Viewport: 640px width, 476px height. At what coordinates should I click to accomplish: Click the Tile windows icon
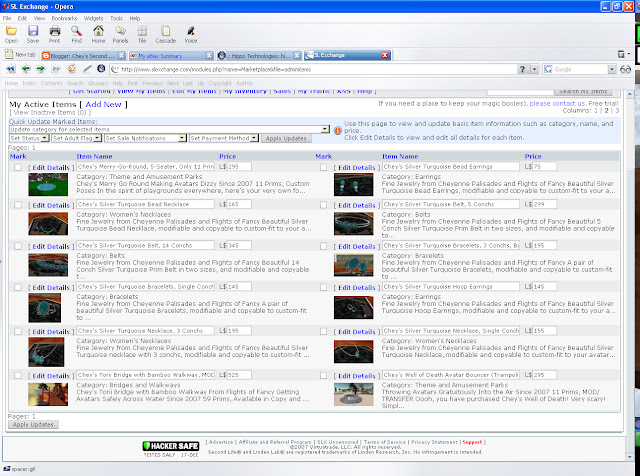[142, 31]
